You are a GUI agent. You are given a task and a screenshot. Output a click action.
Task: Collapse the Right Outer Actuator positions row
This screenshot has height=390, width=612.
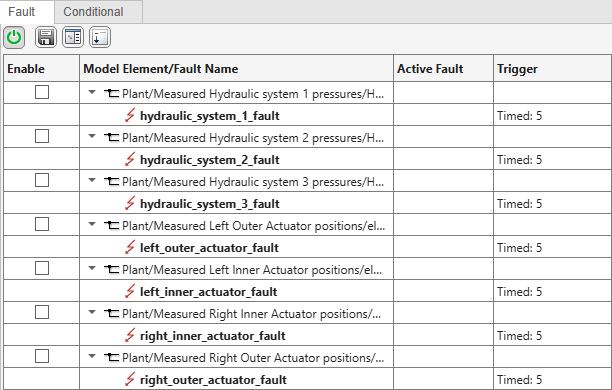[x=92, y=356]
